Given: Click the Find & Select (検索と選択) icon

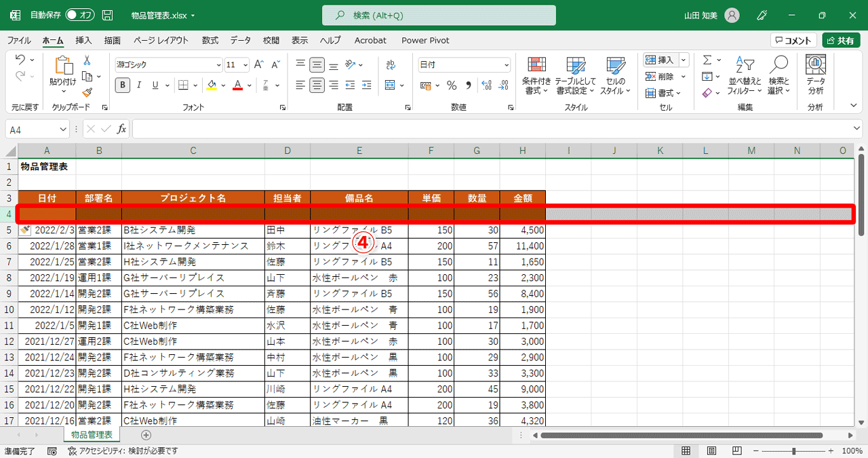Looking at the screenshot, I should tap(778, 75).
